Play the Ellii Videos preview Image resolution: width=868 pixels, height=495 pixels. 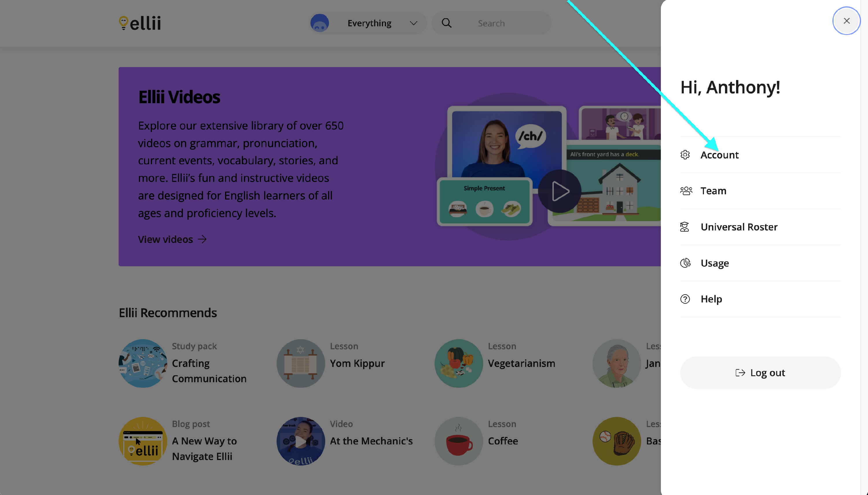[x=560, y=191]
